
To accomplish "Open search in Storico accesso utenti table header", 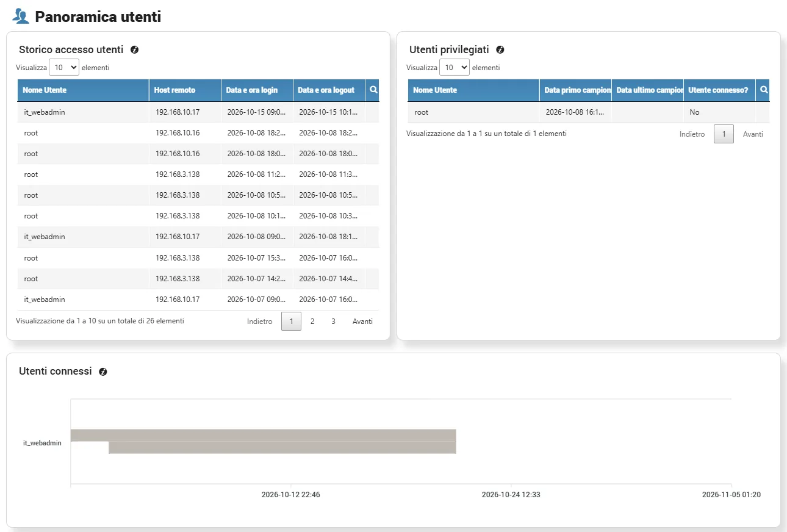I will pyautogui.click(x=373, y=90).
